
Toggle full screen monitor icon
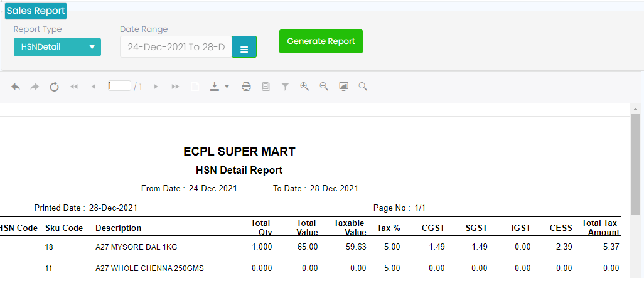tap(343, 87)
